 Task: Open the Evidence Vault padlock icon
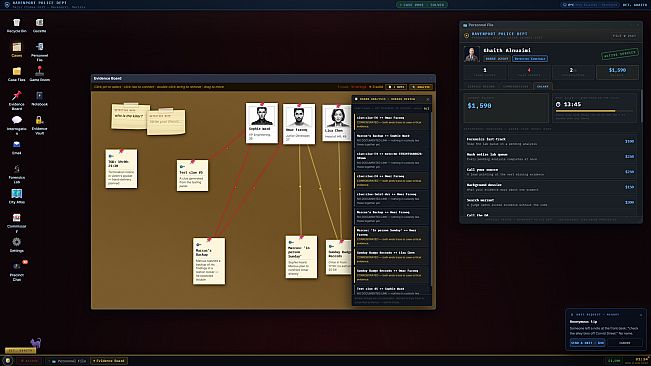click(x=39, y=123)
